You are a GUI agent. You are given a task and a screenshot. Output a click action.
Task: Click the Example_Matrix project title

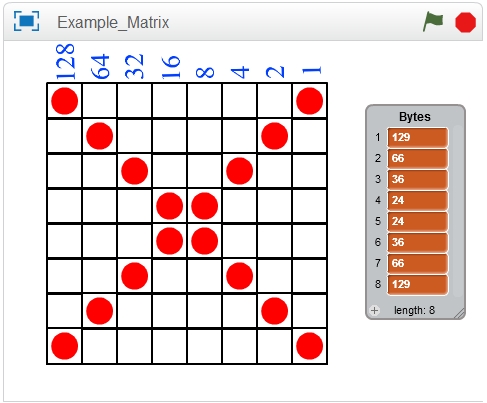[113, 23]
